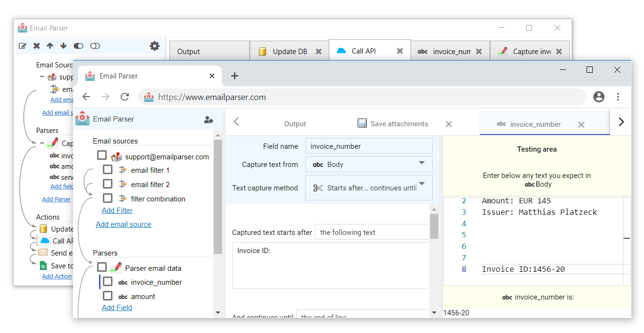Screen dimensions: 644x333
Task: Click line 8 Invoice ID:1456-20 in testing area
Action: [x=523, y=269]
